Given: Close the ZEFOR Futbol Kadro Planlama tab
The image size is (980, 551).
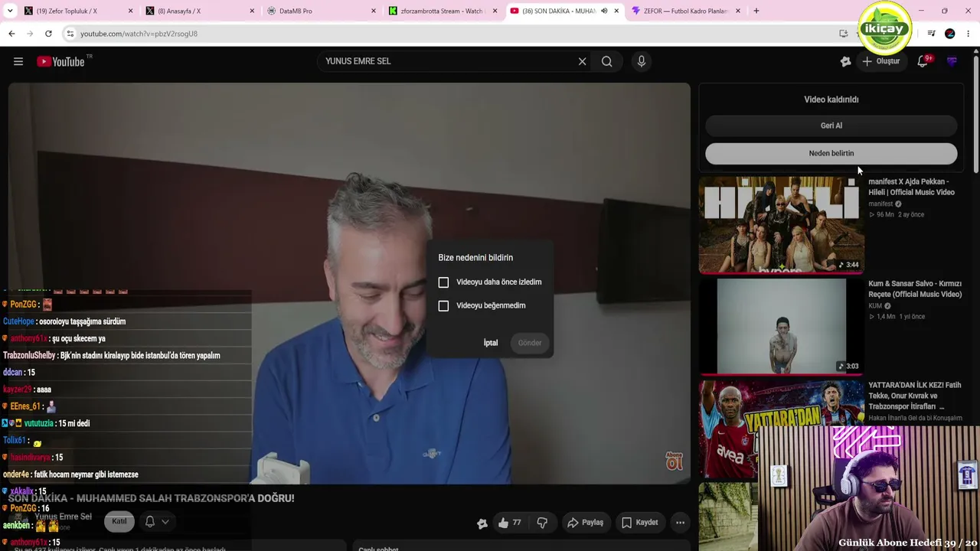Looking at the screenshot, I should 738,11.
